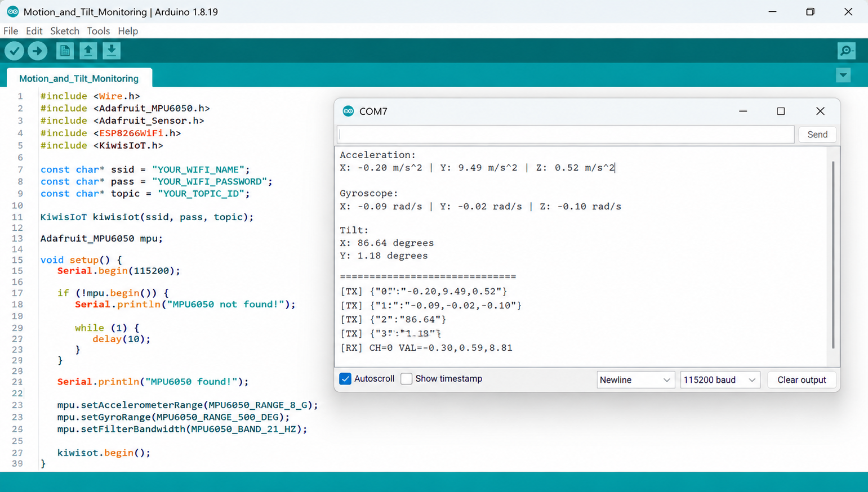Viewport: 868px width, 492px height.
Task: Click the 'Acceleration:' heading in serial output
Action: [377, 155]
